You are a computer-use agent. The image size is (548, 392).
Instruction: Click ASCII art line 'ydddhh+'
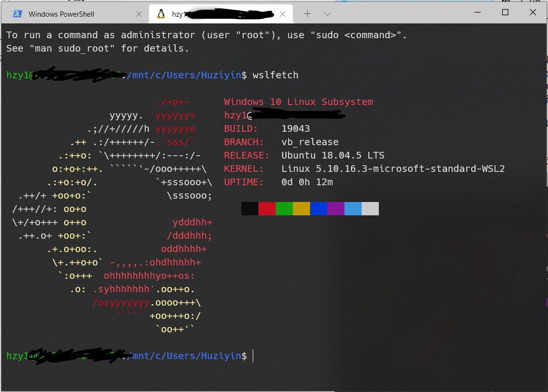[x=192, y=222]
